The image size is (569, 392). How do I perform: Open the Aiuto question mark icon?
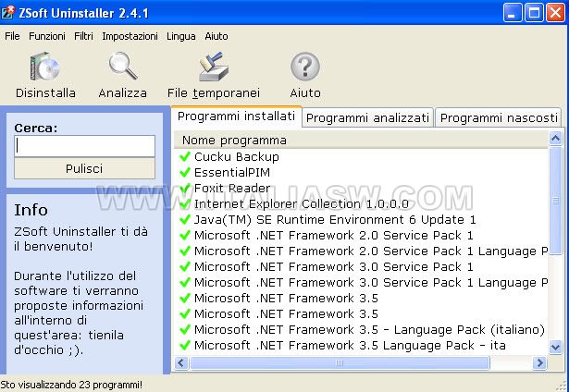click(305, 66)
